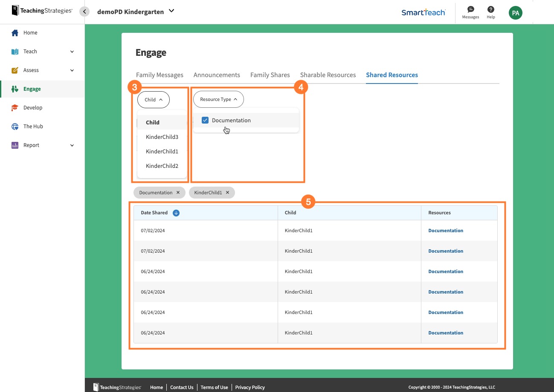Switch to the Family Messages tab
This screenshot has height=392, width=554.
(160, 75)
